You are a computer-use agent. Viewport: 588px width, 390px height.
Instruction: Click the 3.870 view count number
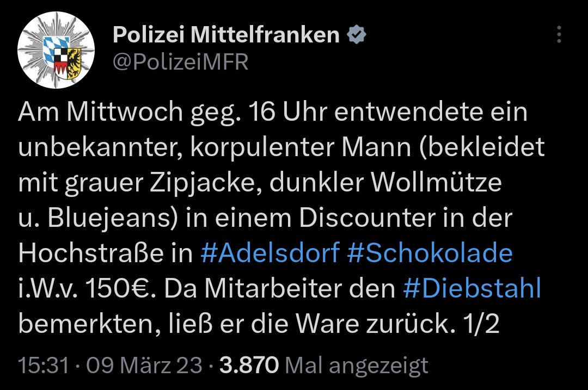pyautogui.click(x=249, y=365)
